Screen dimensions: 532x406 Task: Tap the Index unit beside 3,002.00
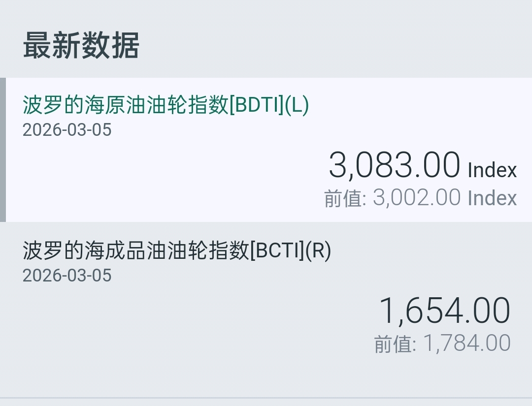[492, 198]
